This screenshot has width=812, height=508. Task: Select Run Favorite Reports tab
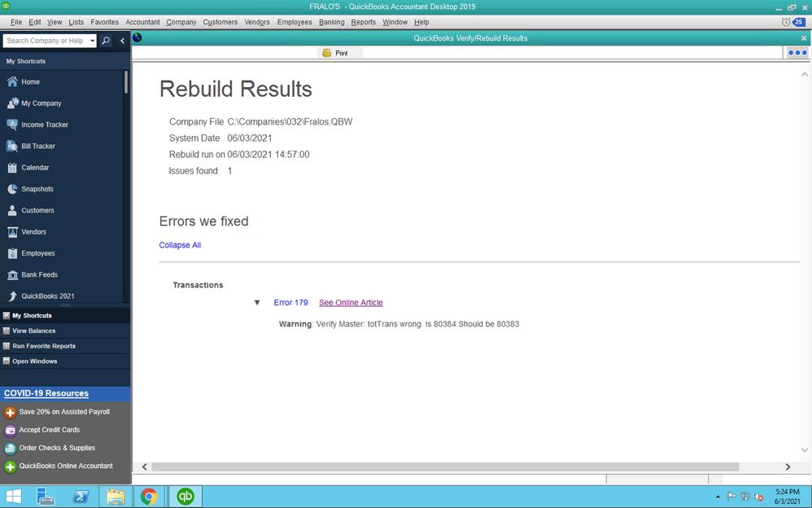click(65, 346)
